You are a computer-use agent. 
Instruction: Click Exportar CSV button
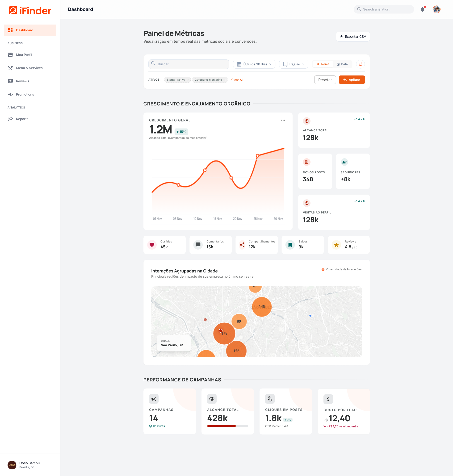[x=353, y=37]
